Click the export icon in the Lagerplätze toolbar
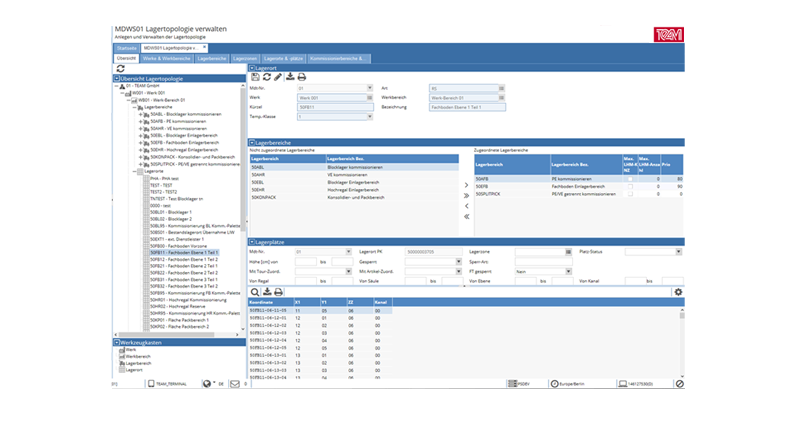The image size is (800, 443). (x=267, y=292)
